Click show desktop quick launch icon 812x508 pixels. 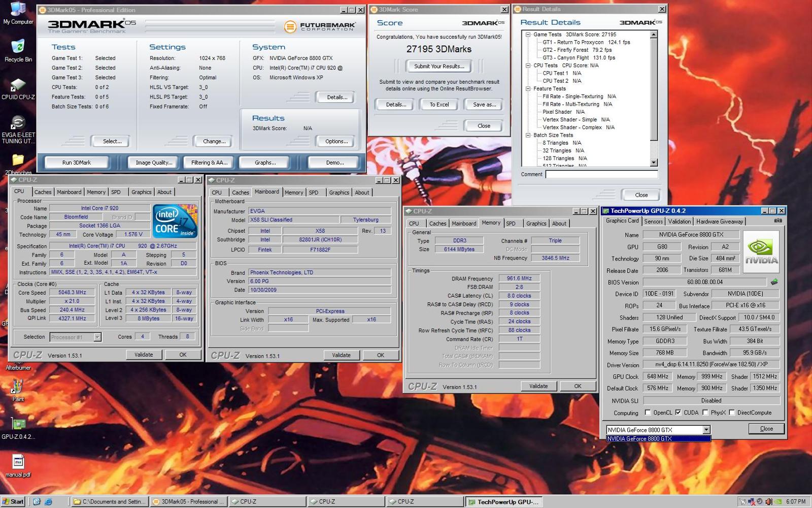(x=37, y=501)
